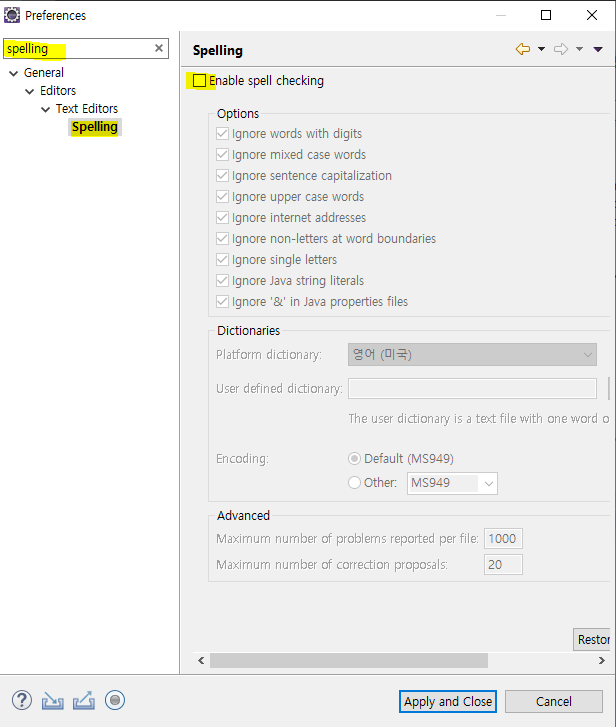This screenshot has height=727, width=616.
Task: Select Other encoding radio button
Action: point(354,483)
